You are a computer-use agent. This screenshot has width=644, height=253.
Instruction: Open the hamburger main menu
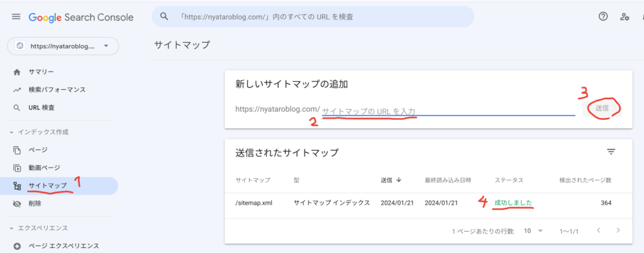(16, 17)
